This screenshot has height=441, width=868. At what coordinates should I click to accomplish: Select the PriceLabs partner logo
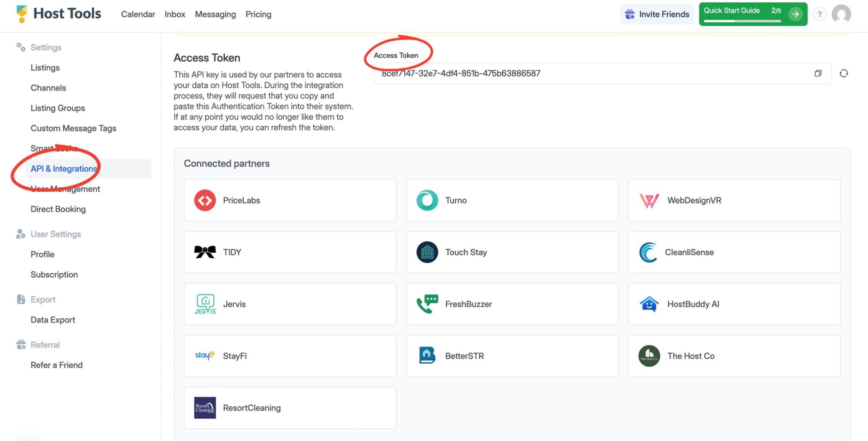tap(205, 200)
